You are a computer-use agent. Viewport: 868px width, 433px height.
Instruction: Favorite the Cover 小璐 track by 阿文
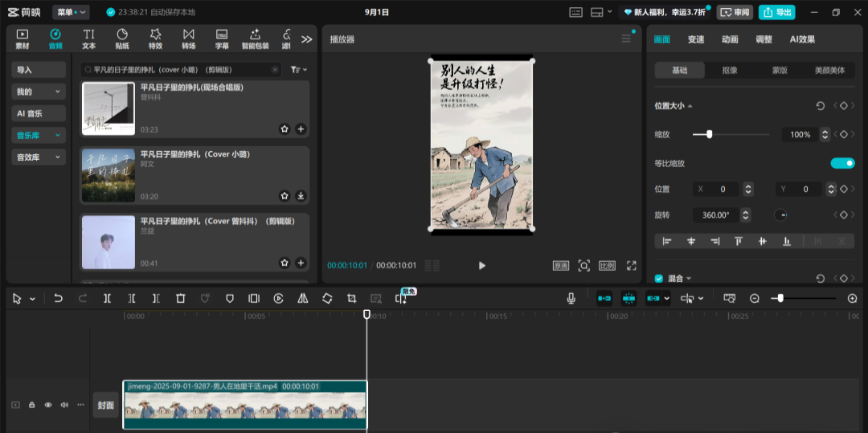[285, 196]
